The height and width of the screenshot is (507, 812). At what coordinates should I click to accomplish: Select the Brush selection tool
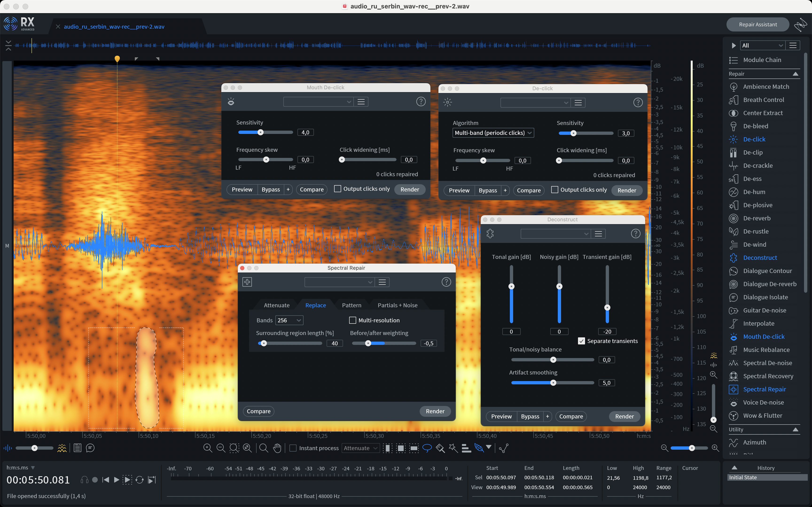coord(440,448)
